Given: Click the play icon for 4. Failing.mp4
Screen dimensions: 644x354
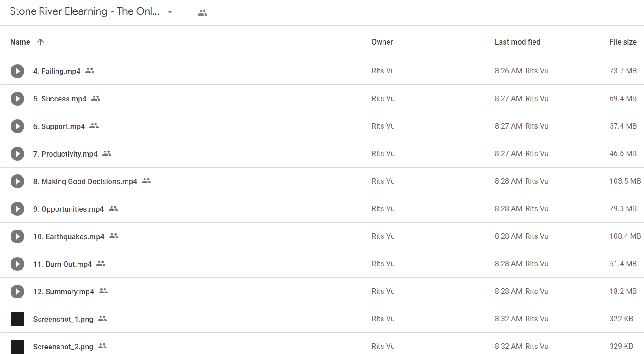Looking at the screenshot, I should 17,71.
